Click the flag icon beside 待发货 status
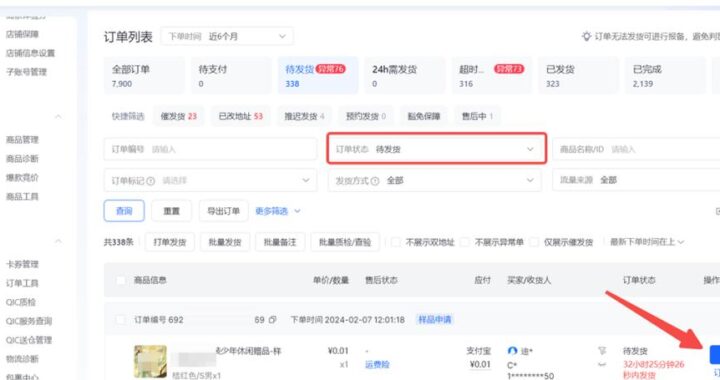This screenshot has height=380, width=720. click(x=602, y=351)
